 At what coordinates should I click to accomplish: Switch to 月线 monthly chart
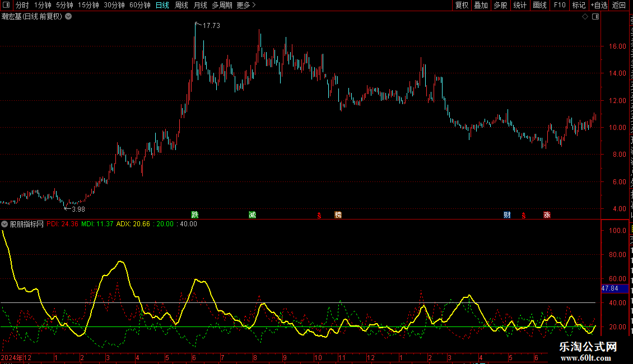coord(200,5)
